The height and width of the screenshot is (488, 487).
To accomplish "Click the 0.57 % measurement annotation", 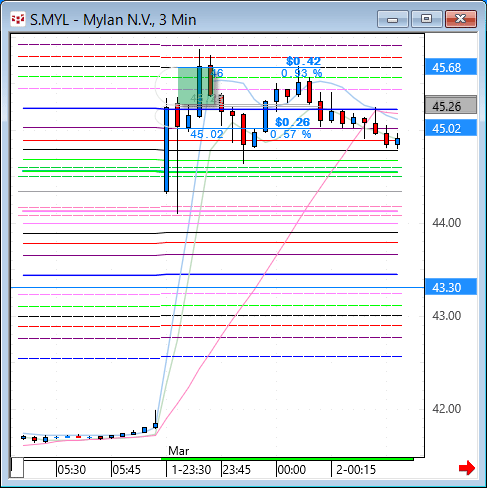I will tap(291, 134).
